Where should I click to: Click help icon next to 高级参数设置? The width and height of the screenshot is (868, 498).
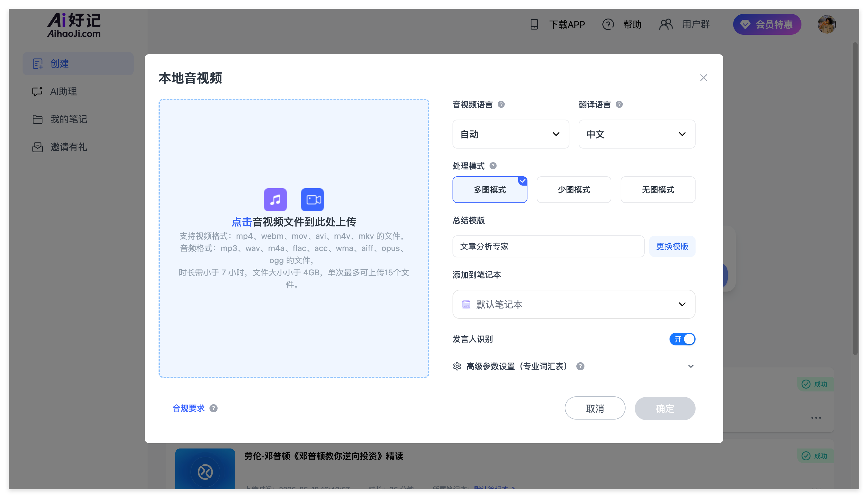coord(580,366)
